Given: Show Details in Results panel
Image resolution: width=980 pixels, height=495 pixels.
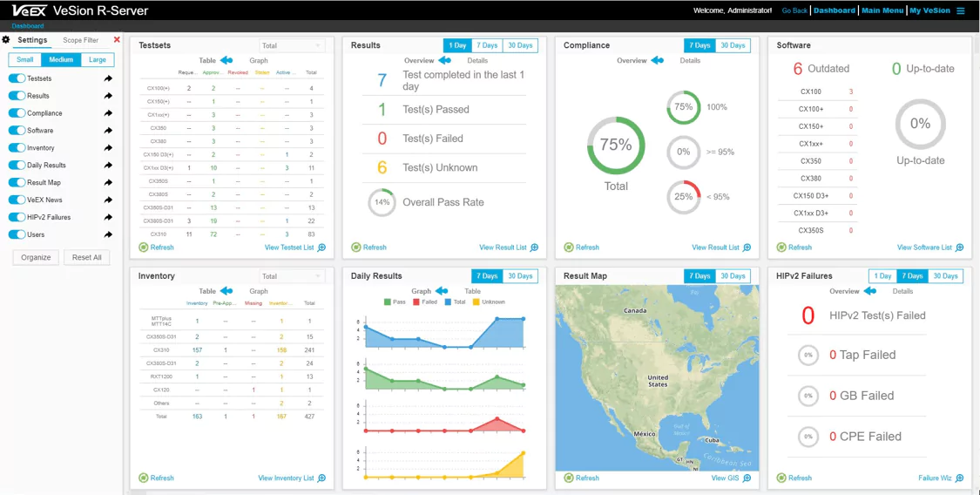Looking at the screenshot, I should [x=477, y=61].
